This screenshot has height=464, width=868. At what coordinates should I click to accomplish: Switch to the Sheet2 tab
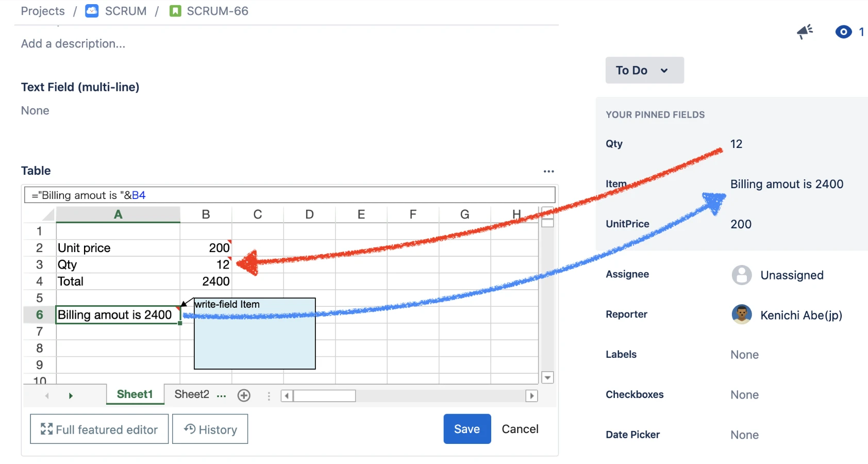point(191,394)
